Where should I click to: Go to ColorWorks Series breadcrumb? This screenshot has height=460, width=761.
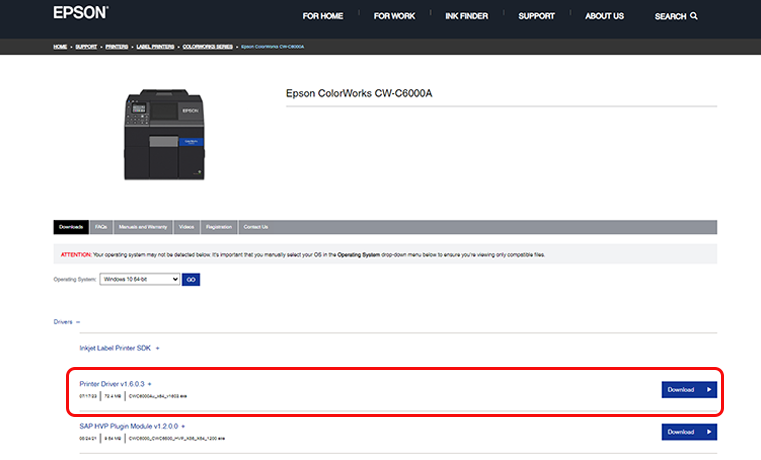pyautogui.click(x=208, y=47)
